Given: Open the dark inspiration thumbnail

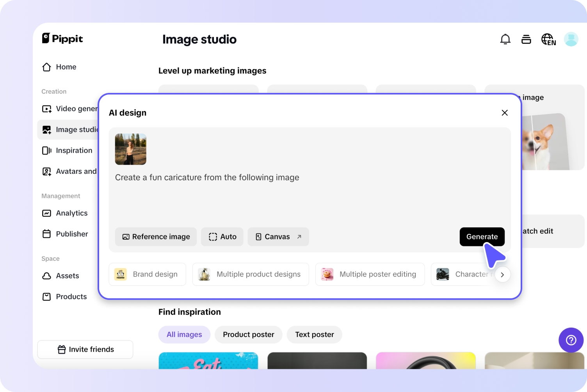Looking at the screenshot, I should click(x=317, y=361).
